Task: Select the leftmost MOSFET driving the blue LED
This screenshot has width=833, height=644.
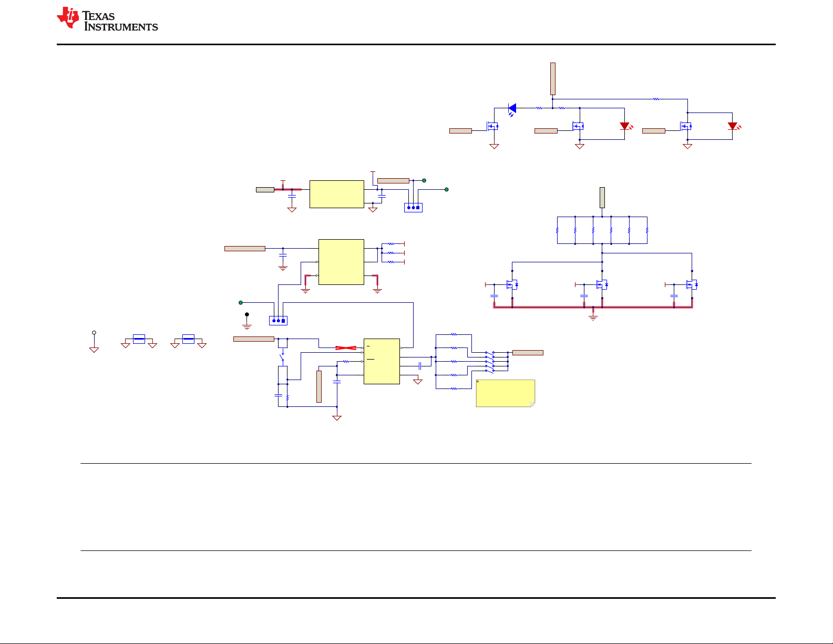Action: coord(492,126)
